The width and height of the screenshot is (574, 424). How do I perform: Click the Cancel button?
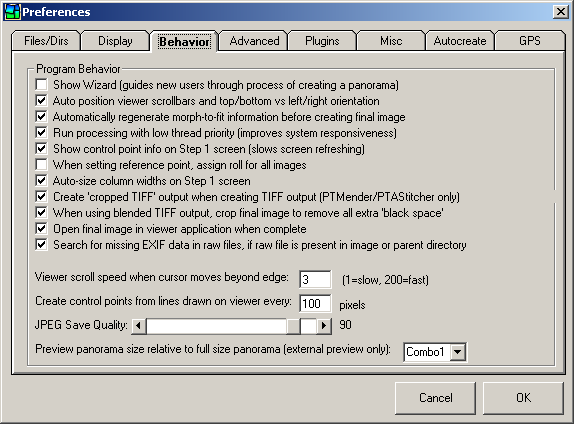click(435, 398)
